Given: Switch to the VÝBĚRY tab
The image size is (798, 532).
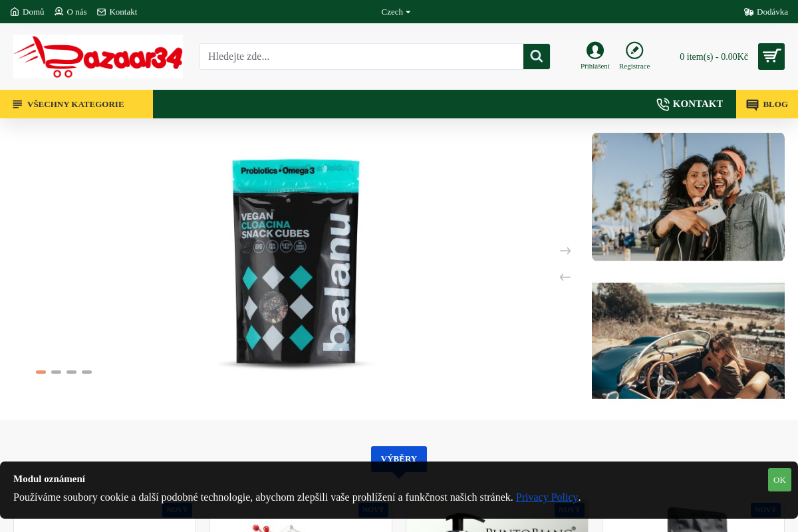Looking at the screenshot, I should coord(399,459).
